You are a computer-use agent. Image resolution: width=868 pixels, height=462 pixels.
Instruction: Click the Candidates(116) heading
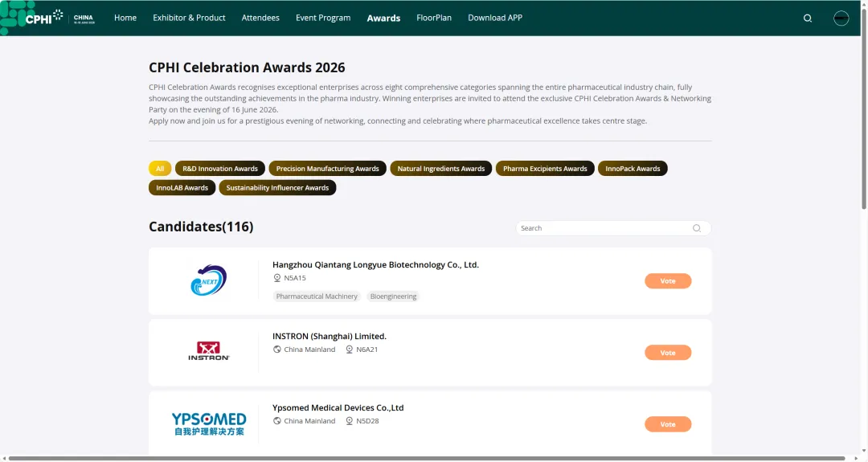coord(201,227)
